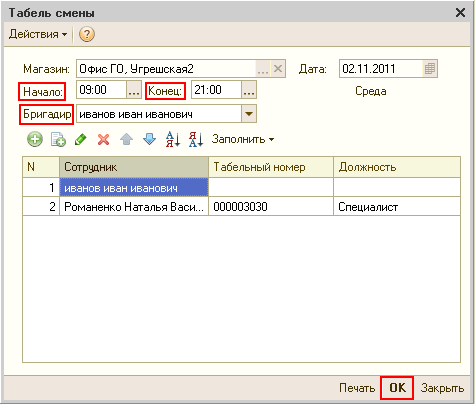
Task: Sort descending with the Я-А icon
Action: pyautogui.click(x=196, y=139)
